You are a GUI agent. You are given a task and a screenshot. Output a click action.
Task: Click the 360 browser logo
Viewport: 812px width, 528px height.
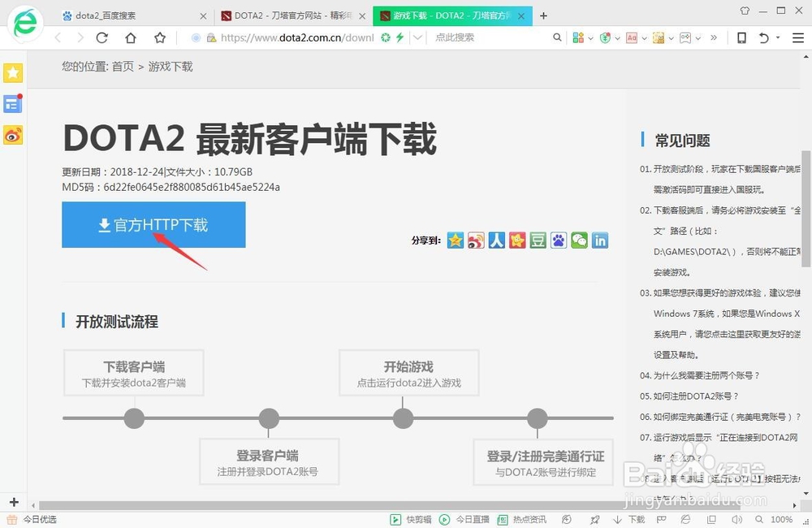pyautogui.click(x=25, y=24)
